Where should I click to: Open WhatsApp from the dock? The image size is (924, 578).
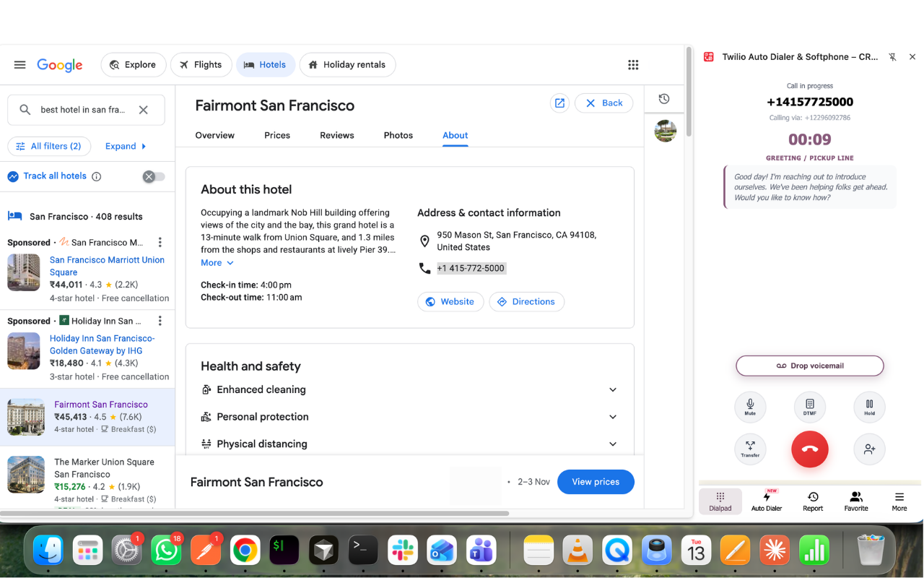(166, 551)
